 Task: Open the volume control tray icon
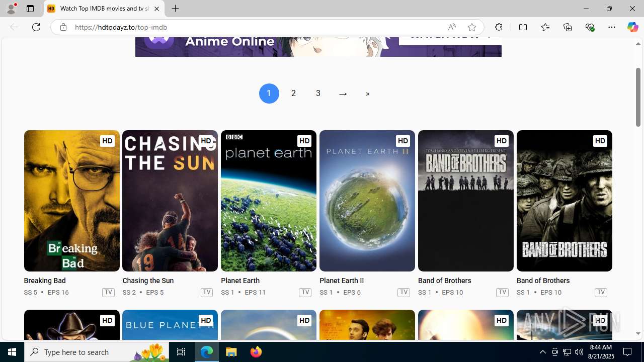579,352
